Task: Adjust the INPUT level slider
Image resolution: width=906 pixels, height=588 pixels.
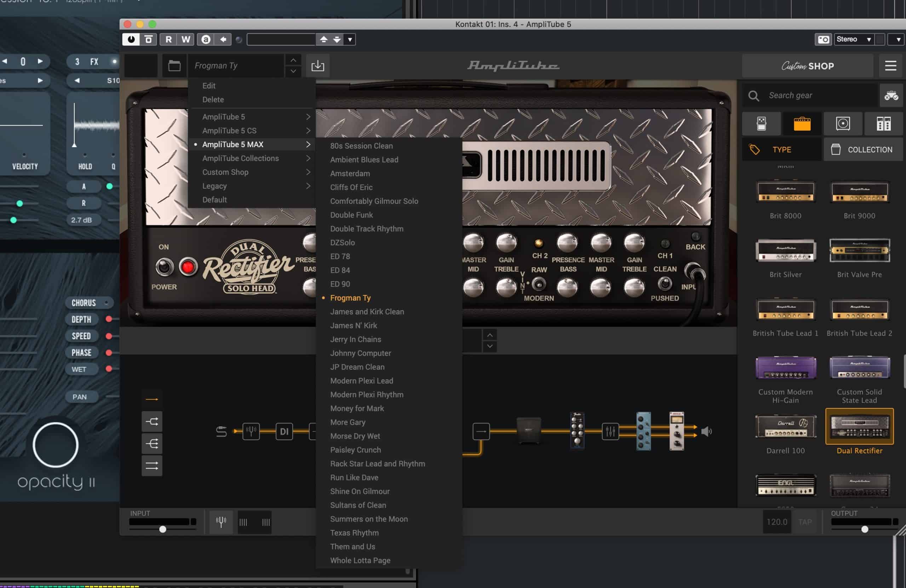Action: 162,529
